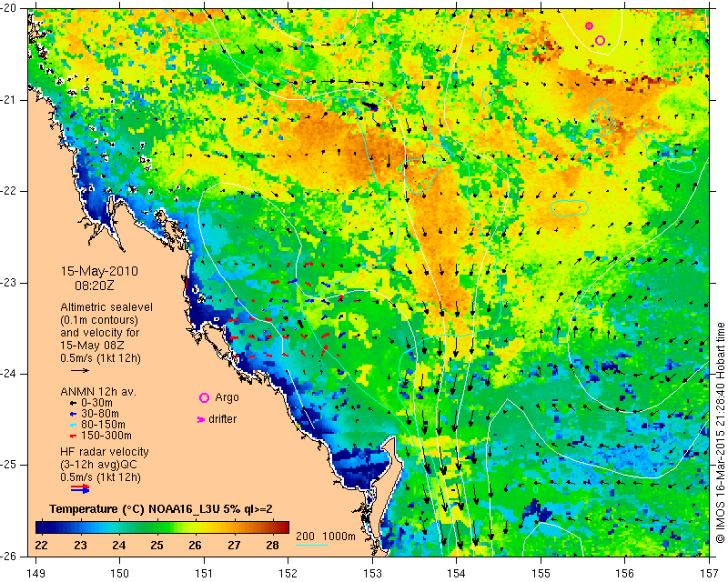This screenshot has height=582, width=728.
Task: Click the '0-30m' depth label
Action: pos(96,403)
